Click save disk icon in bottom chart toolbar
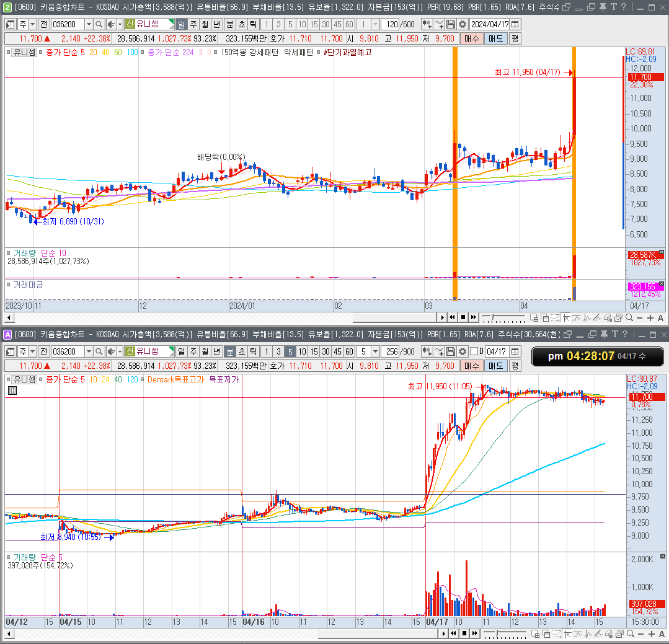The height and width of the screenshot is (644, 669). click(451, 351)
